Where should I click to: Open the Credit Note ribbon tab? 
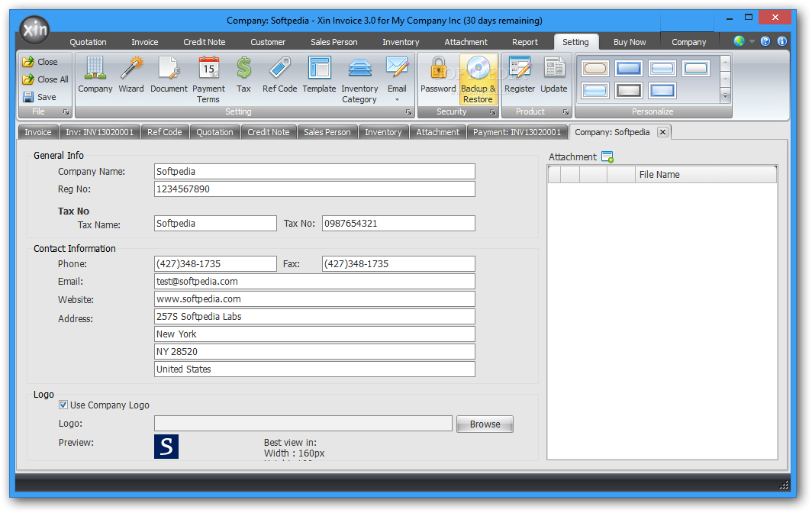coord(204,42)
